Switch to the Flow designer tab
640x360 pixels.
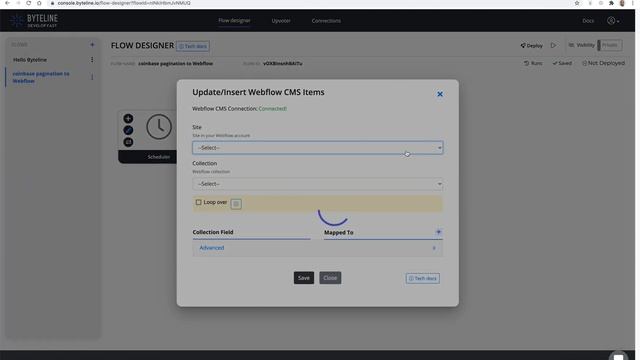tap(234, 20)
